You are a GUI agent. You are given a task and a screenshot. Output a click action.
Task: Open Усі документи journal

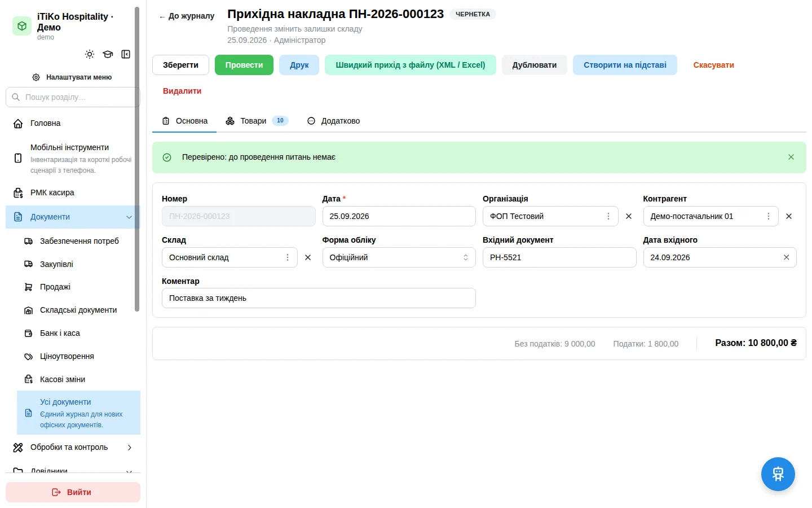78,413
